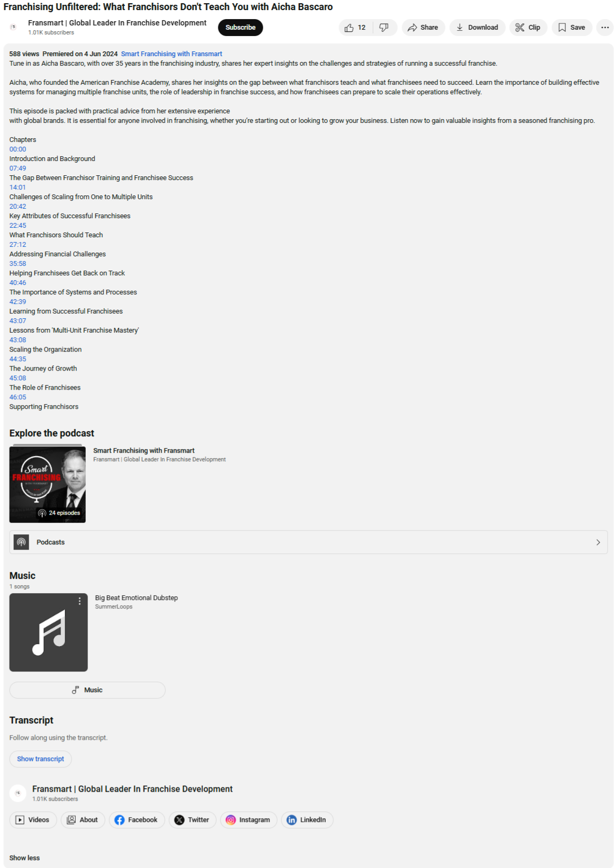
Task: Open the Instagram channel link
Action: click(x=248, y=820)
